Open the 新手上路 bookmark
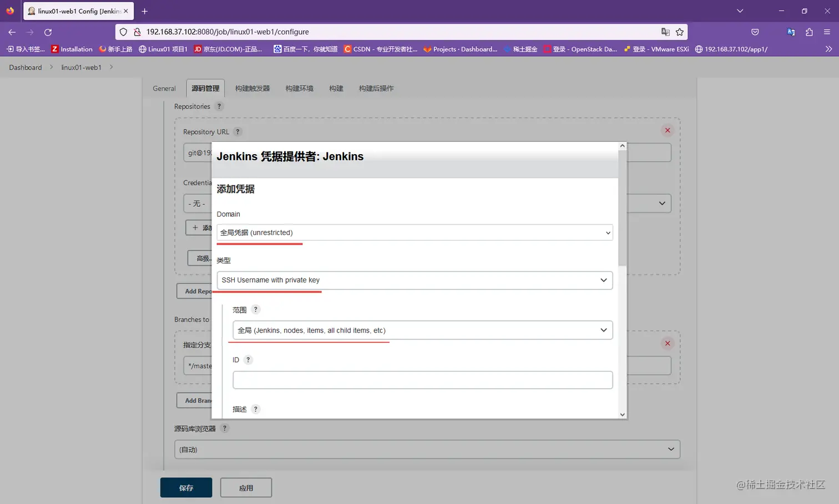839x504 pixels. 115,49
